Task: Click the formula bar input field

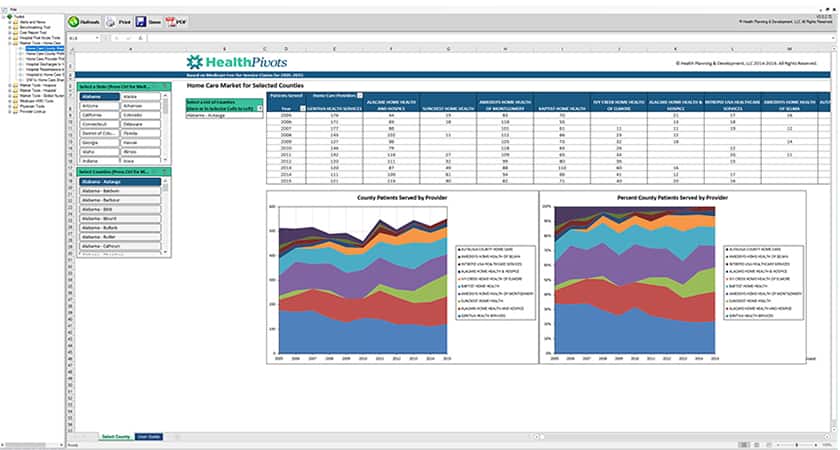Action: (x=490, y=38)
